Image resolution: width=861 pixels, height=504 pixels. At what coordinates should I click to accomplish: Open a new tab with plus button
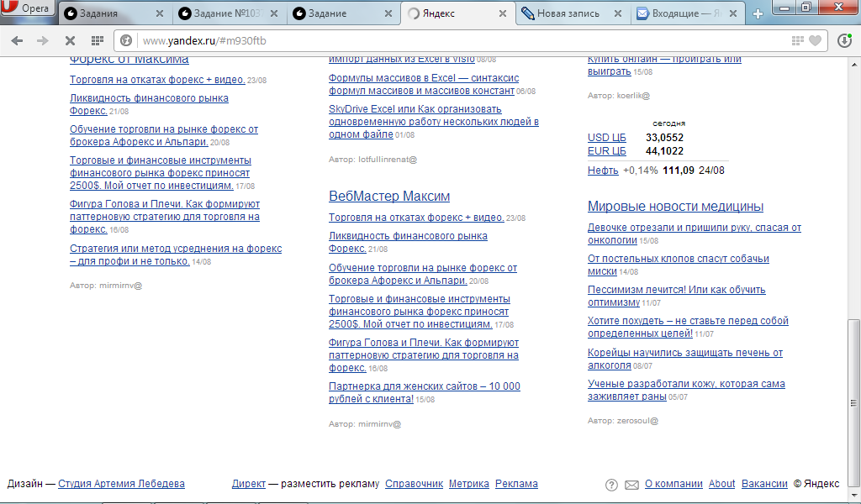758,13
